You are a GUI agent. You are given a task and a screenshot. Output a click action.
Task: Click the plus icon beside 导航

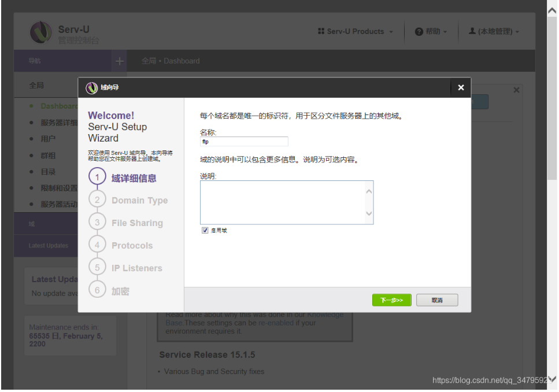point(120,61)
